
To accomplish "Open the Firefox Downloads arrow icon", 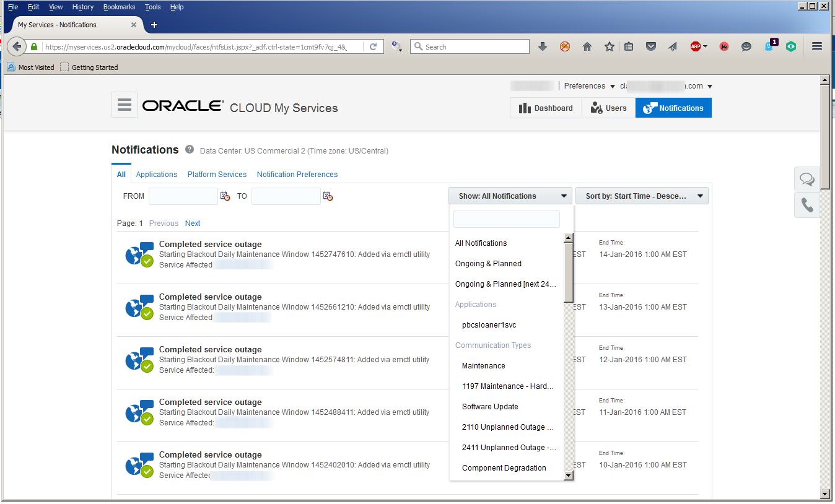I will pos(543,46).
